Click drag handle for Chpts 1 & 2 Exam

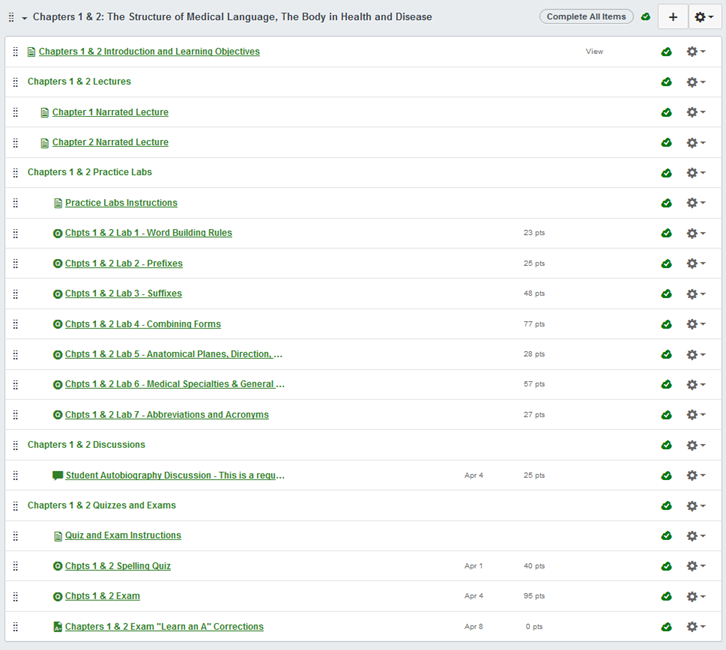pos(15,596)
